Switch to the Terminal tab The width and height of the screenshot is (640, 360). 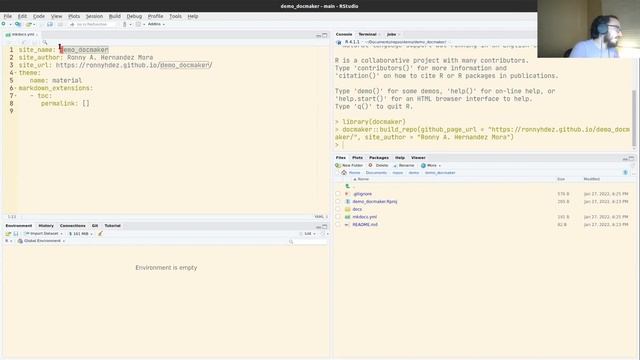pyautogui.click(x=367, y=34)
